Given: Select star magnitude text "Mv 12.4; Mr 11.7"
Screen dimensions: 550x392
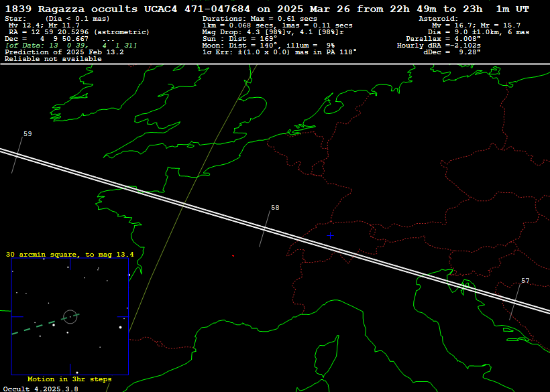Looking at the screenshot, I should [44, 25].
